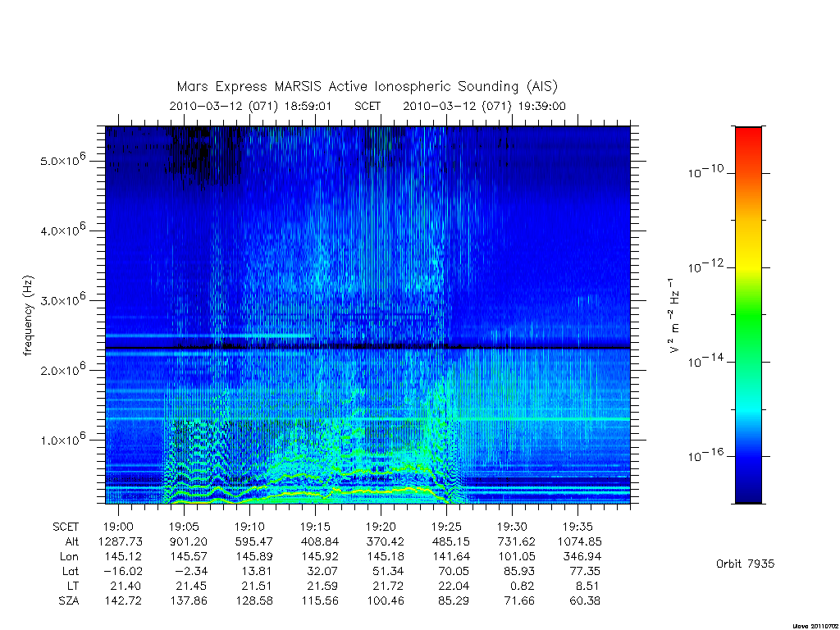Click latitude value 85.93
Viewport: 840px width, 630px height.
pyautogui.click(x=519, y=571)
